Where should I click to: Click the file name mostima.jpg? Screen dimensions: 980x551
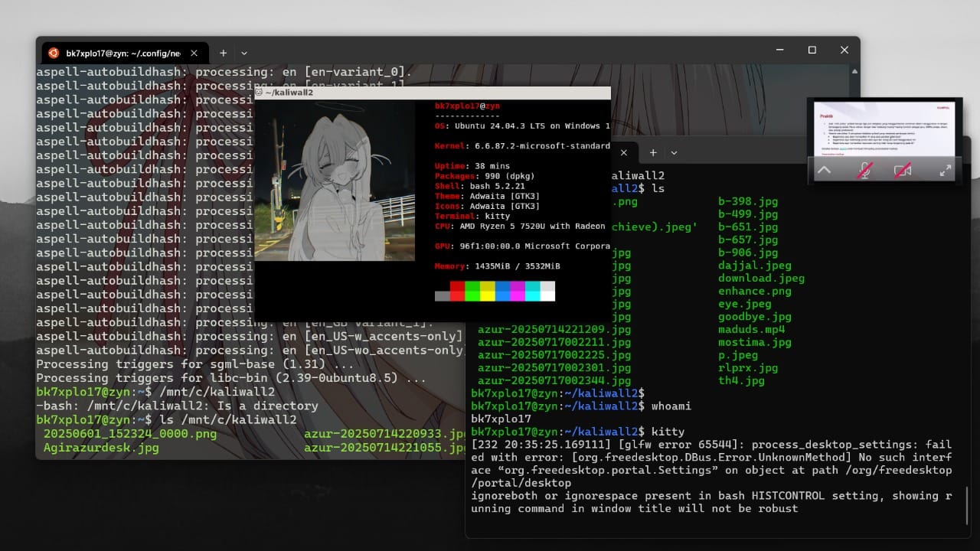pos(755,342)
